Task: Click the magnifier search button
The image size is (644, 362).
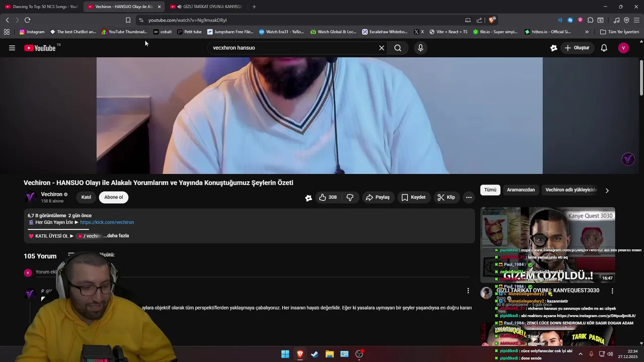Action: click(398, 48)
